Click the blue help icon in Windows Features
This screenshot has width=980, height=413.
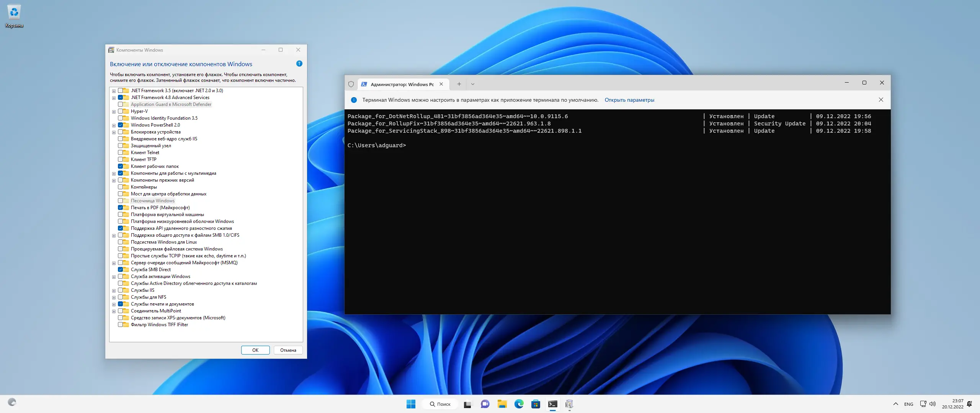(299, 63)
